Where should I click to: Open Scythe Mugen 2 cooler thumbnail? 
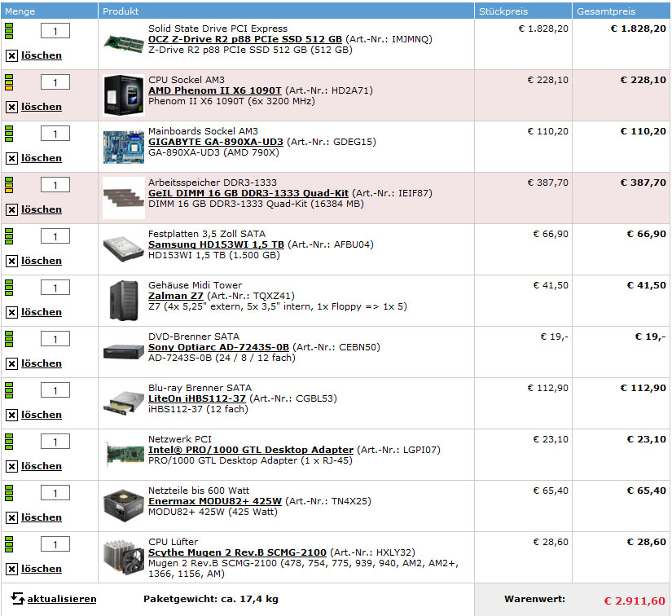point(124,557)
